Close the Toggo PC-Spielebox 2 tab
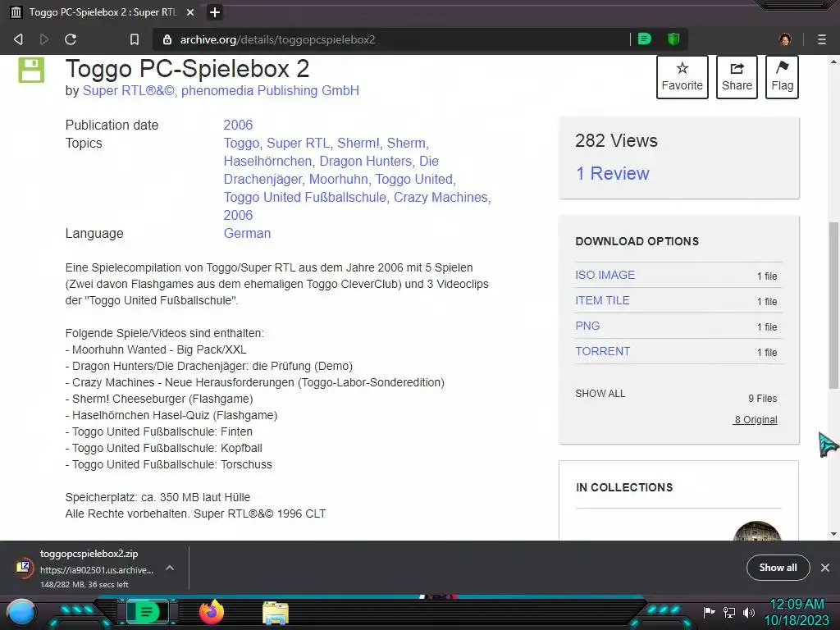Screen dimensions: 840x630 pyautogui.click(x=190, y=11)
